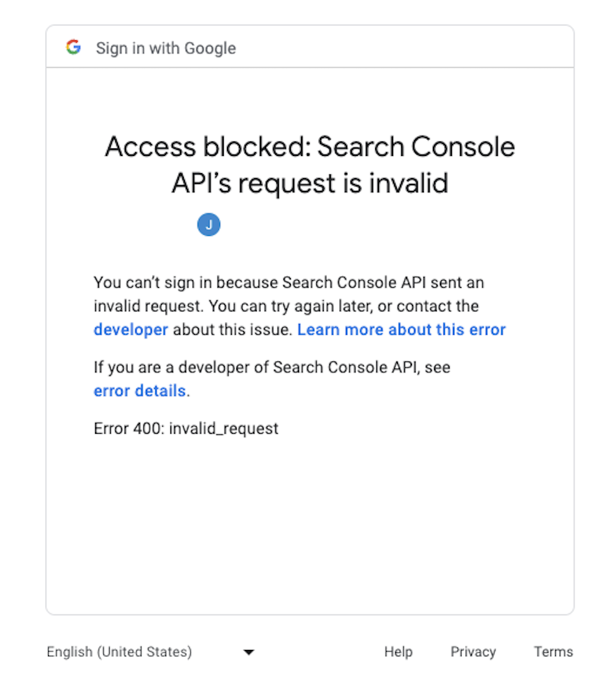View Google's Privacy page
The width and height of the screenshot is (616, 695).
[x=473, y=652]
